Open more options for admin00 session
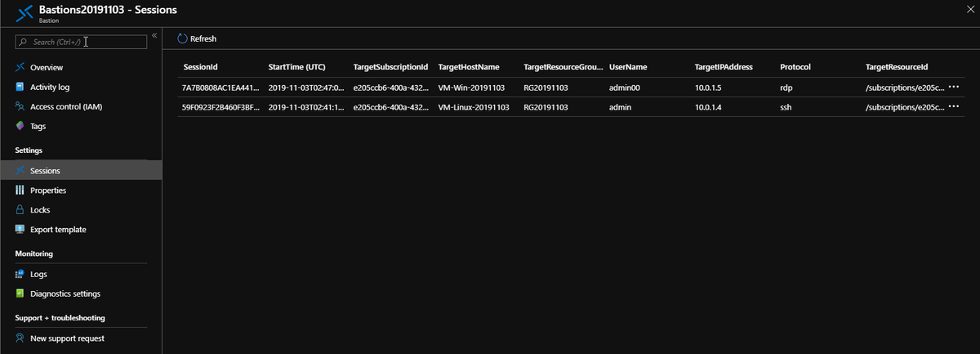The width and height of the screenshot is (980, 354). pyautogui.click(x=953, y=87)
